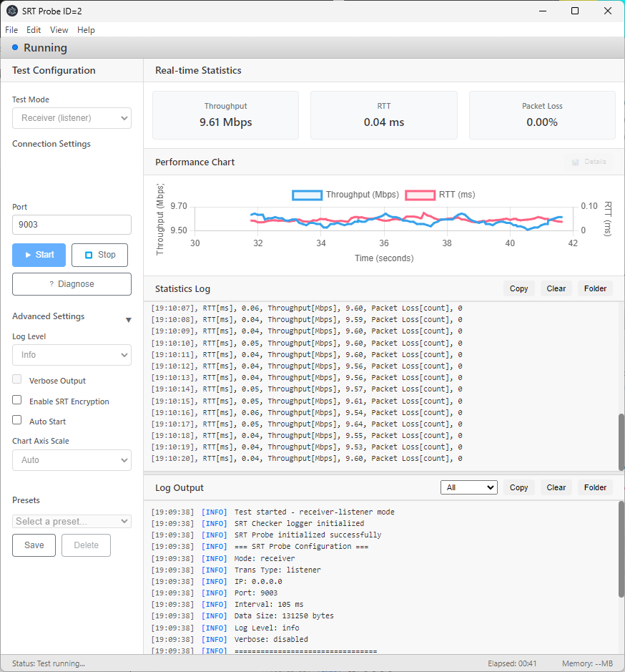The width and height of the screenshot is (625, 672).
Task: Open the Log Output folder
Action: click(595, 487)
